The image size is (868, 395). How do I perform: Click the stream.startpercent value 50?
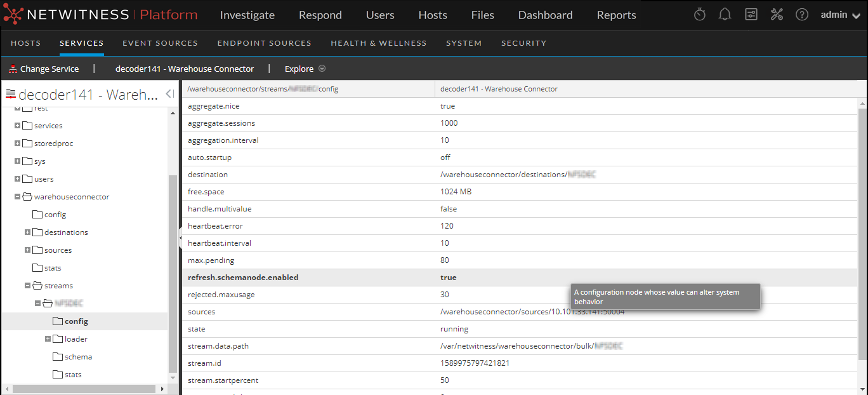coord(445,380)
